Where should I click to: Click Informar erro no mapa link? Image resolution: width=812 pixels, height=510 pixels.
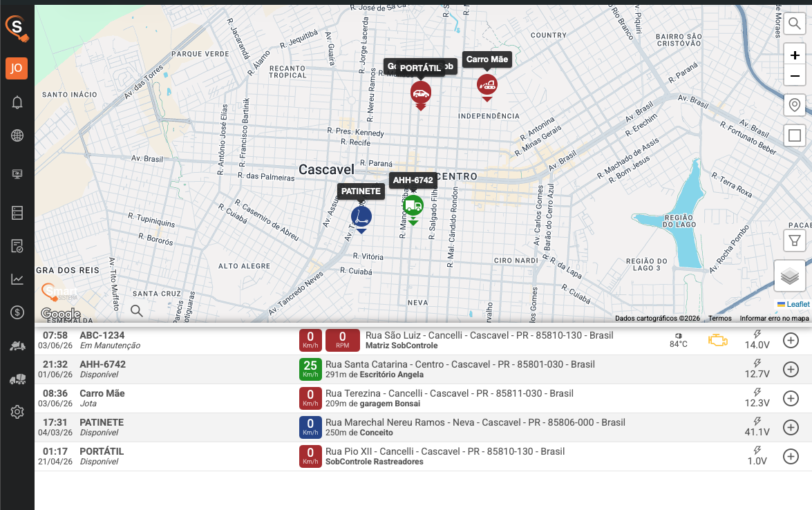(x=774, y=319)
